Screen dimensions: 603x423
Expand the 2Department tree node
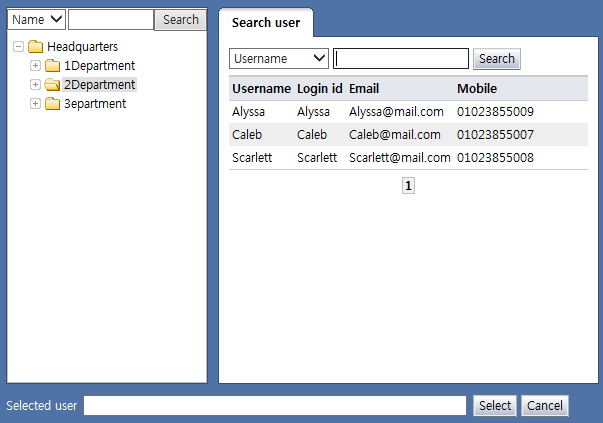coord(36,85)
